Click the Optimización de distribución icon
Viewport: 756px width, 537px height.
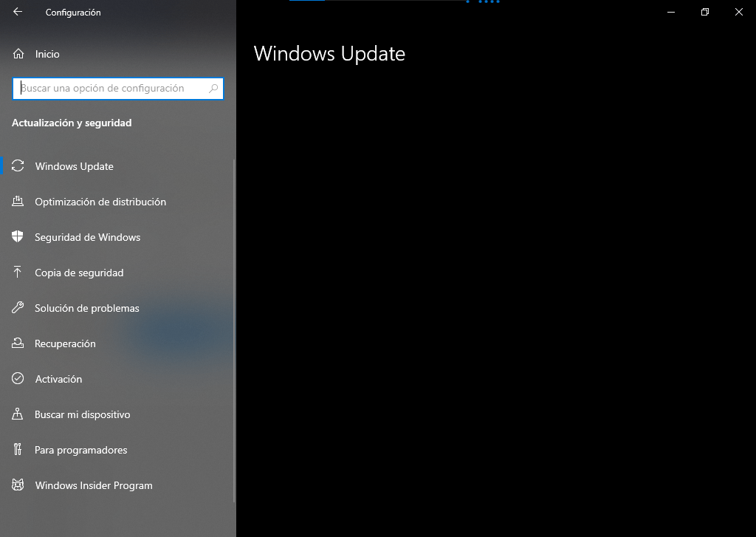18,202
